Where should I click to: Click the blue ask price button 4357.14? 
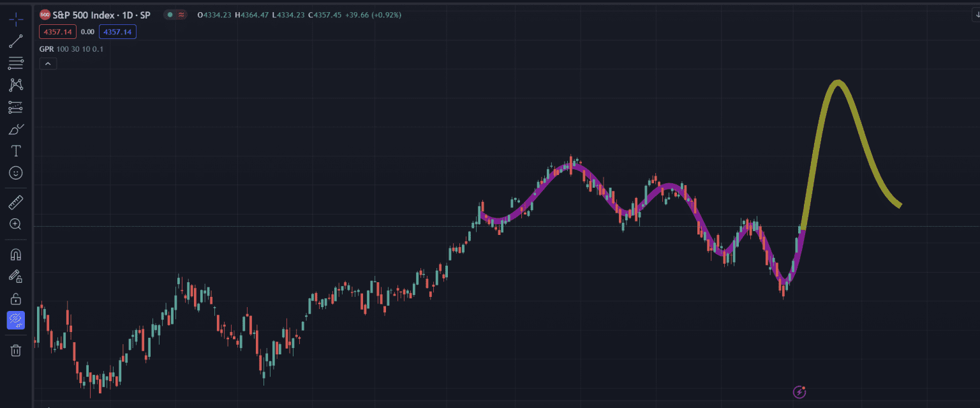117,31
